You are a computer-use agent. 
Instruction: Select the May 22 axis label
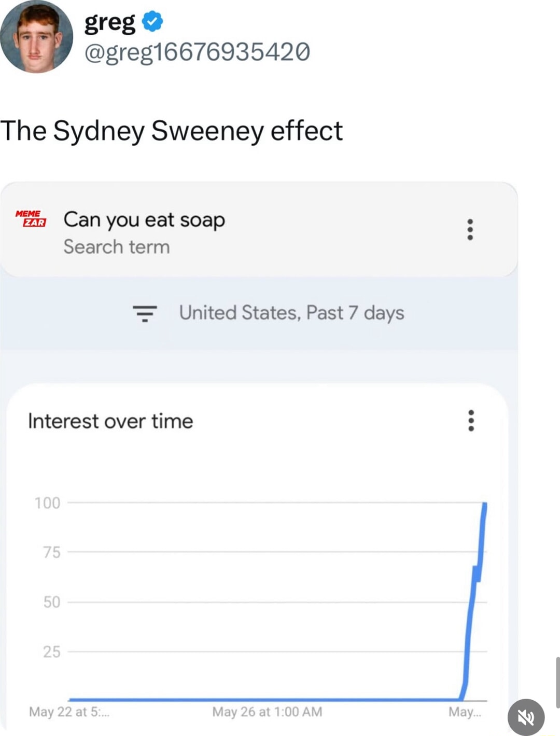[x=69, y=712]
